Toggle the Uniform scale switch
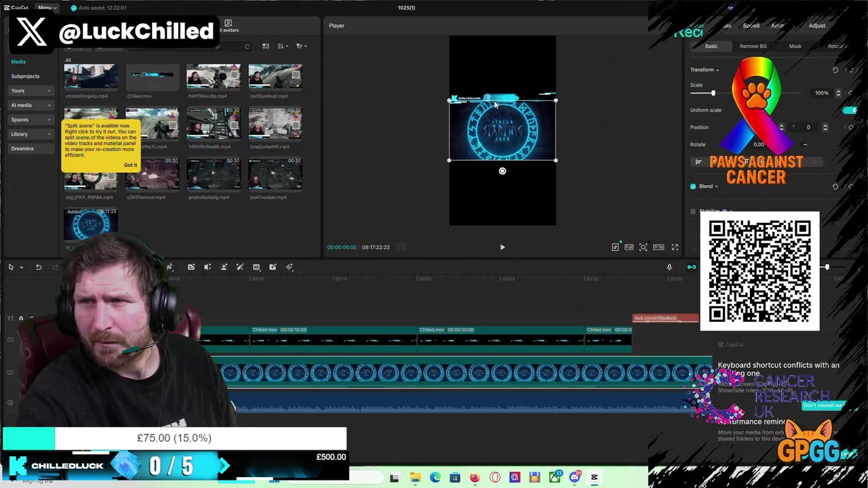 point(850,110)
